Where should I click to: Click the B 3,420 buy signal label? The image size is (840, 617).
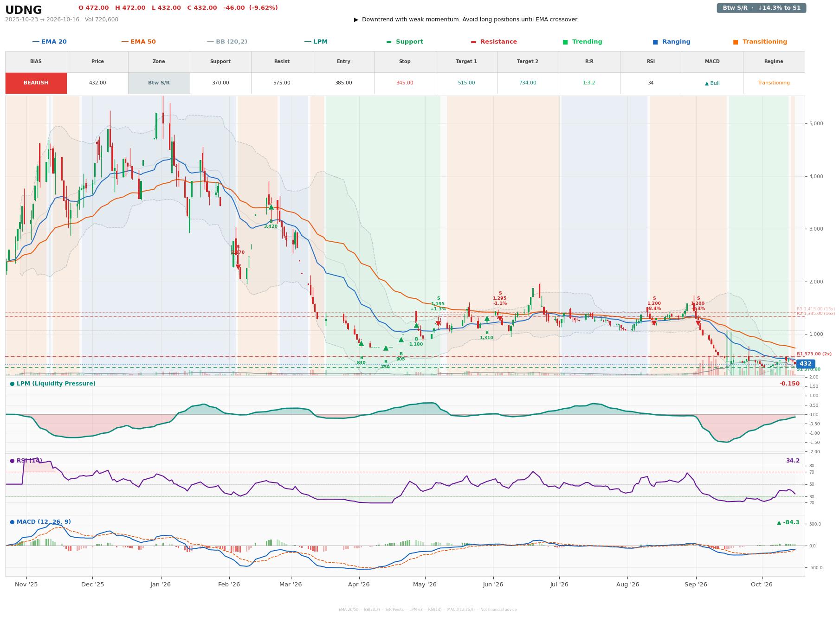click(271, 224)
